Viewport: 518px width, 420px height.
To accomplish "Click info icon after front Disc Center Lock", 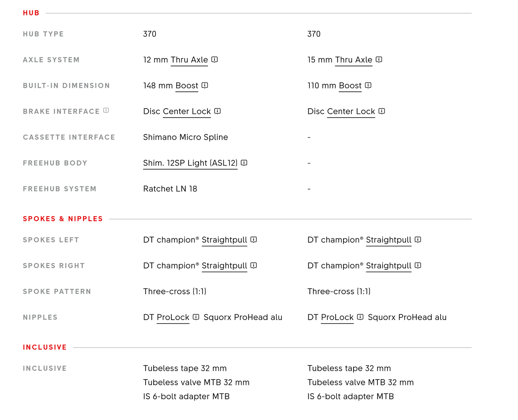I will (382, 111).
